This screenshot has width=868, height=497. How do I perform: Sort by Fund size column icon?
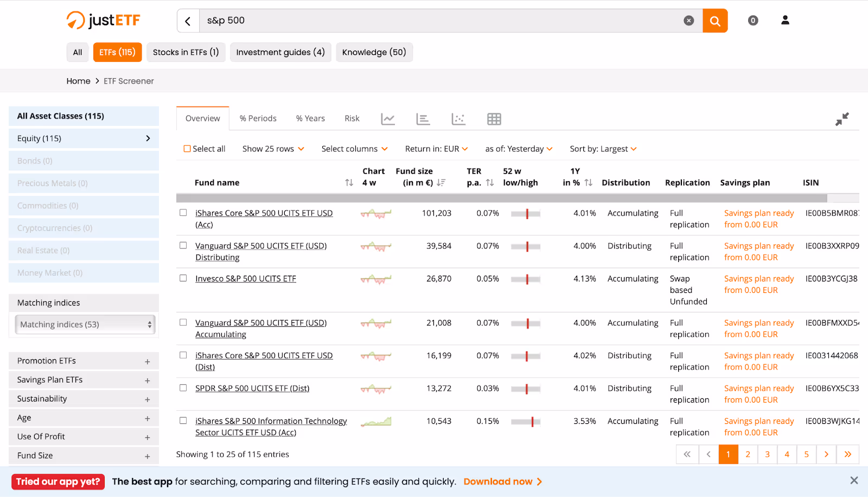click(441, 183)
